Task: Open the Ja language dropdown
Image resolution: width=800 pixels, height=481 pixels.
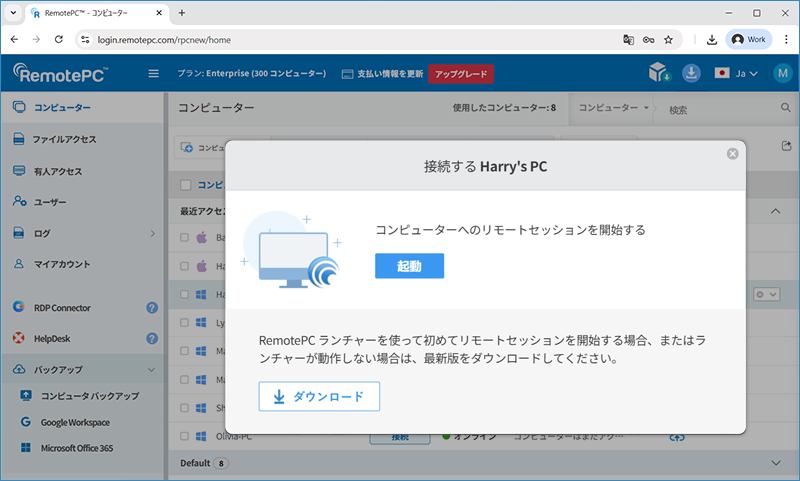Action: tap(736, 73)
